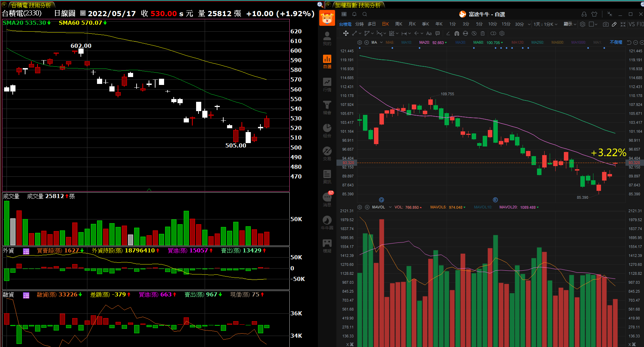Delete drawings with the trash icon
The width and height of the screenshot is (644, 347).
[x=483, y=33]
